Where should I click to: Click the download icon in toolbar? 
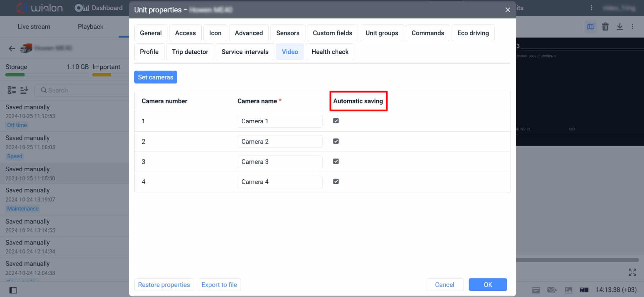pyautogui.click(x=620, y=27)
